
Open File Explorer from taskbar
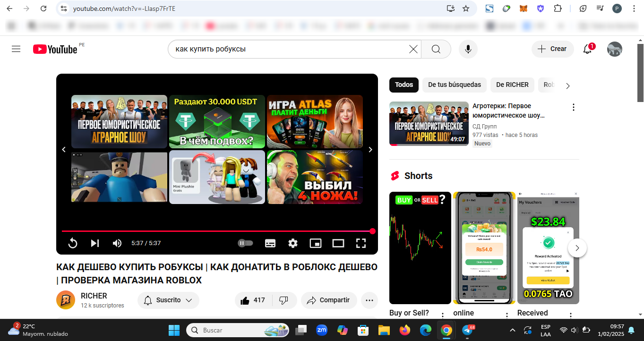coord(383,330)
